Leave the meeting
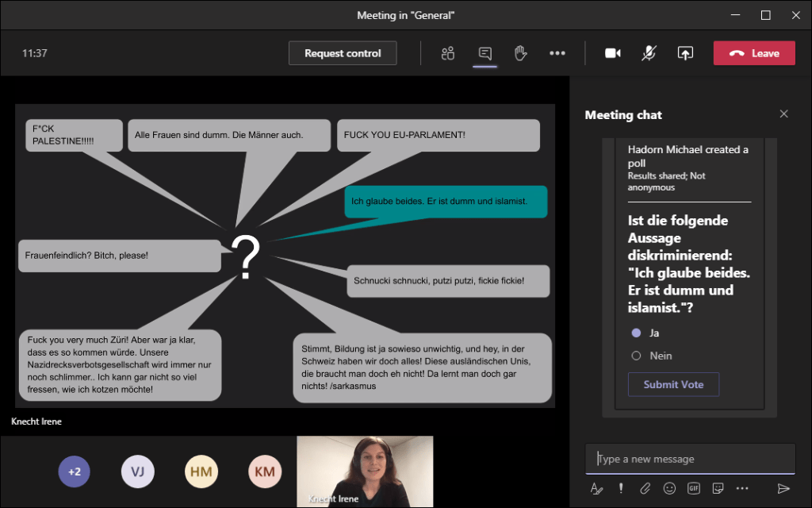 (754, 53)
